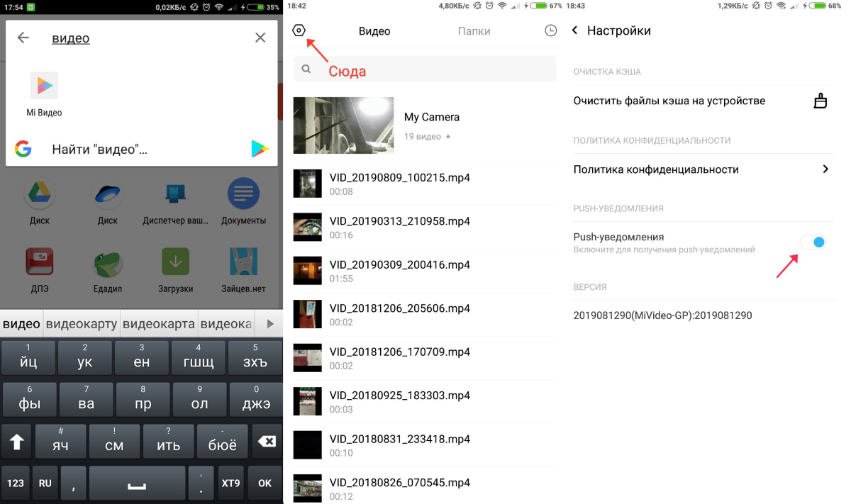Screen dimensions: 851x504
Task: Open the Загрузки app
Action: tap(175, 261)
